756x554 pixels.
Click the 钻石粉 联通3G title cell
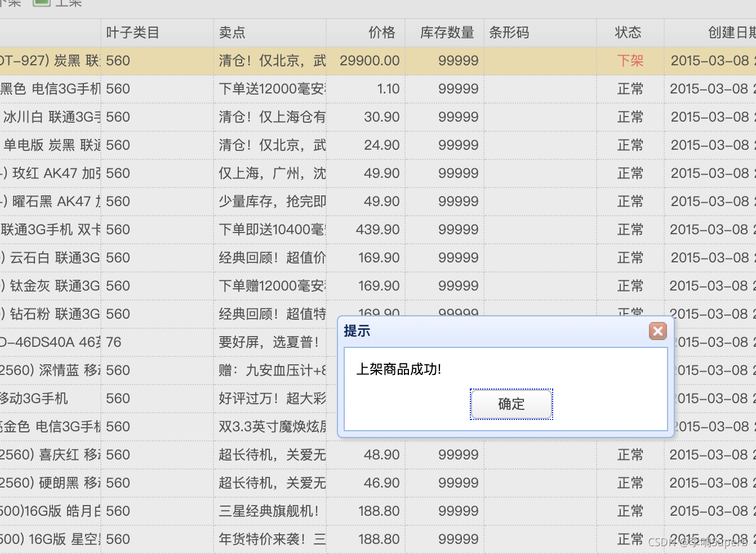(x=50, y=314)
